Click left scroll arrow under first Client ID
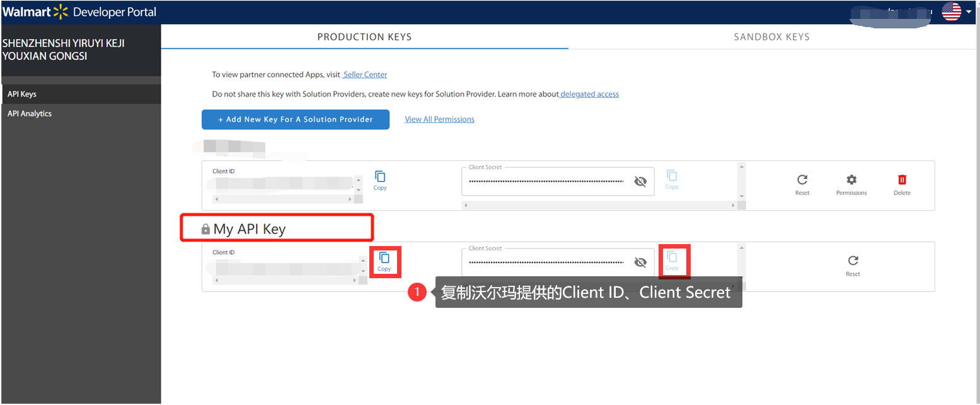This screenshot has width=980, height=405. pyautogui.click(x=217, y=199)
